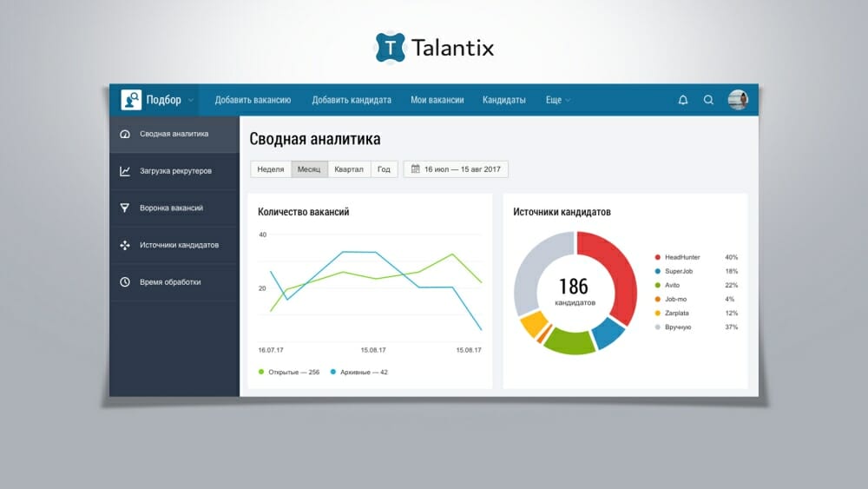Click the HeadHunter red legend dot

(x=658, y=257)
